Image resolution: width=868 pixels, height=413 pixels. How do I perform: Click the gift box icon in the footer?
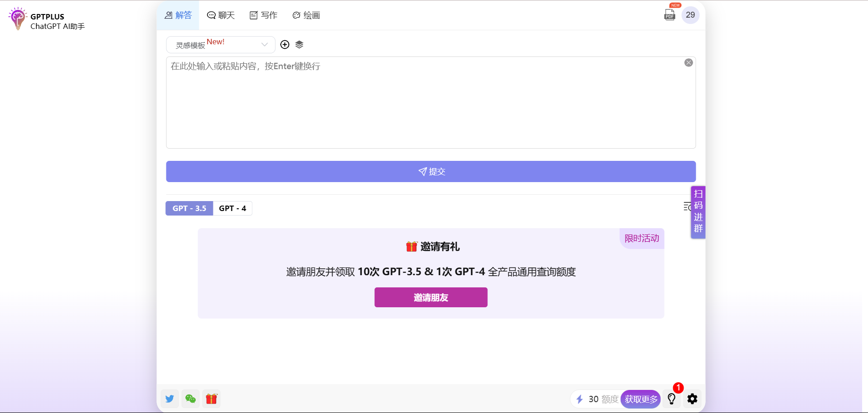(x=211, y=399)
